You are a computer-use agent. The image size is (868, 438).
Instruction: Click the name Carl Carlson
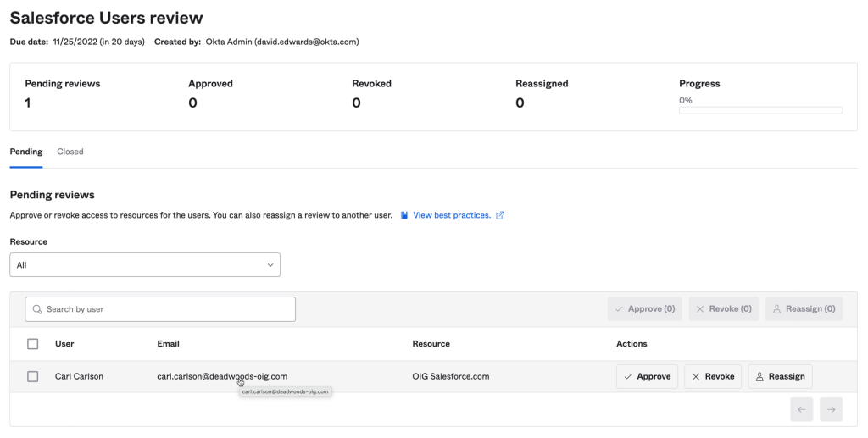tap(79, 377)
